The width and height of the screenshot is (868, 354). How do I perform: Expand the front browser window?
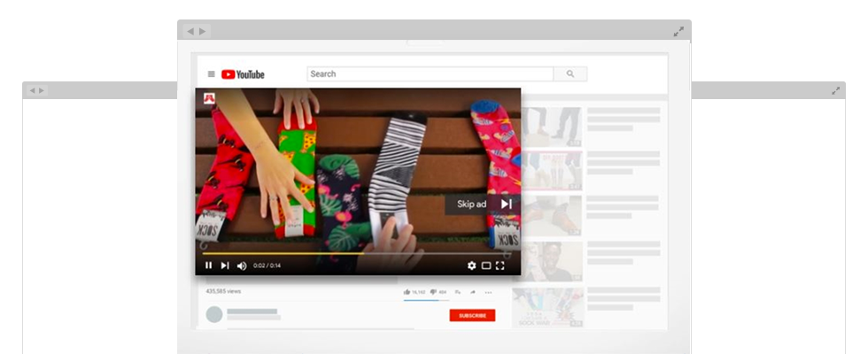678,32
